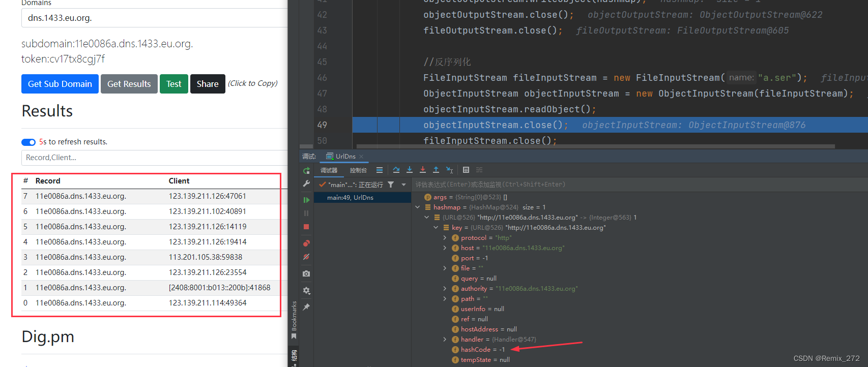Expand the host field
Viewport: 868px width, 367px height.
pos(445,248)
